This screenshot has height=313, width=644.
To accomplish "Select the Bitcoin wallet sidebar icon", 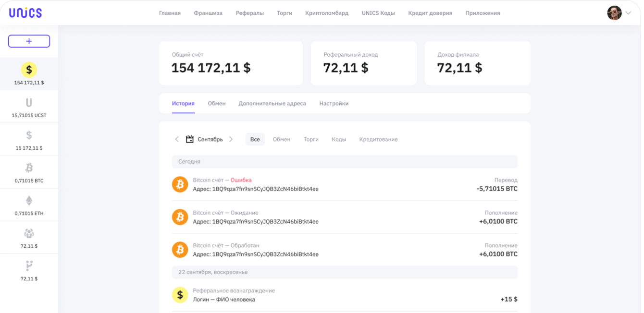I will [x=29, y=168].
